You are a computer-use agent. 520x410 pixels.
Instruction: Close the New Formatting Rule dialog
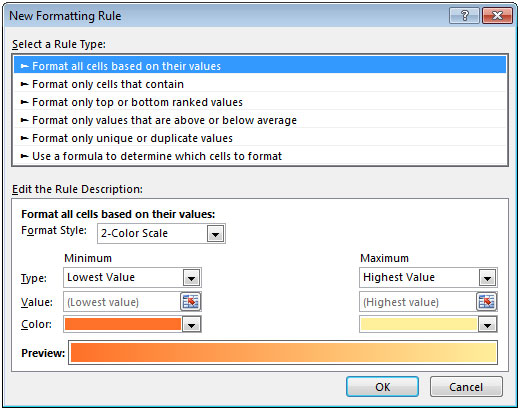(x=497, y=15)
